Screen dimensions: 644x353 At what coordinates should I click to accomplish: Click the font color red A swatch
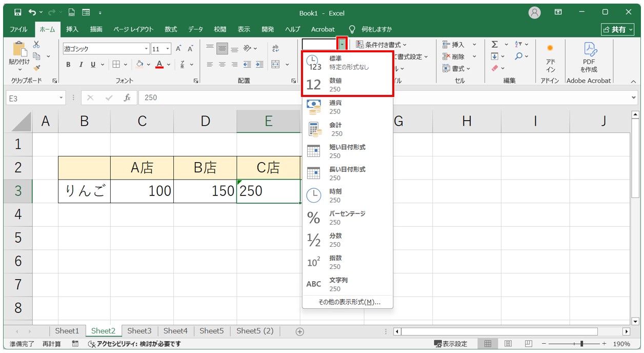(x=159, y=64)
